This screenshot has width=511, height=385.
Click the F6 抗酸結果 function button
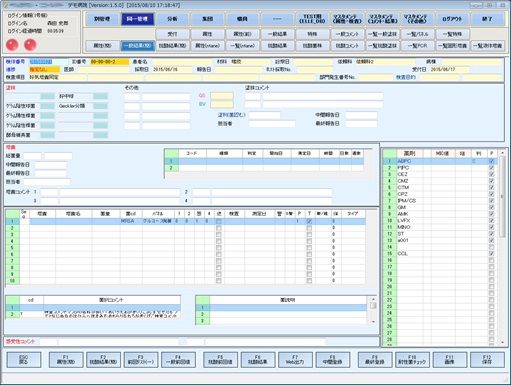click(x=258, y=360)
